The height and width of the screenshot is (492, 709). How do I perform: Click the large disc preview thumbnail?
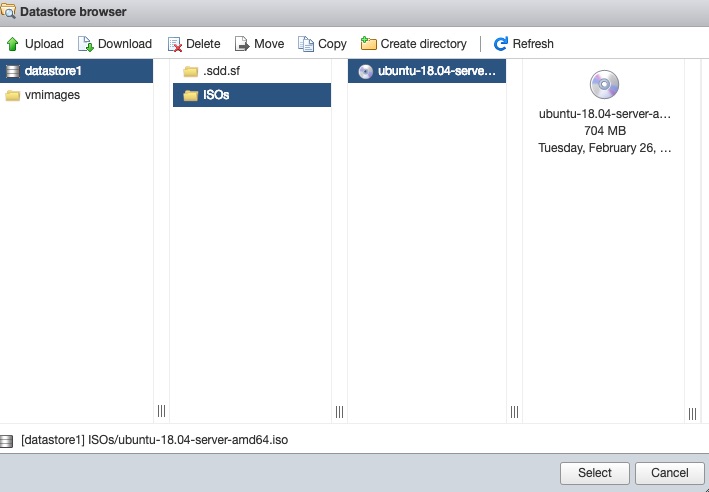604,85
